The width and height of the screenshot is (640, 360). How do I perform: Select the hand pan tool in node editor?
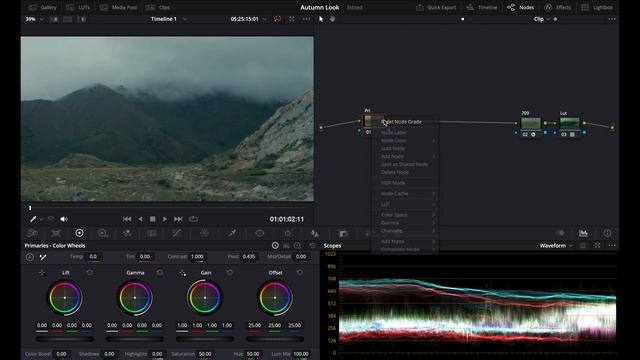pos(332,19)
